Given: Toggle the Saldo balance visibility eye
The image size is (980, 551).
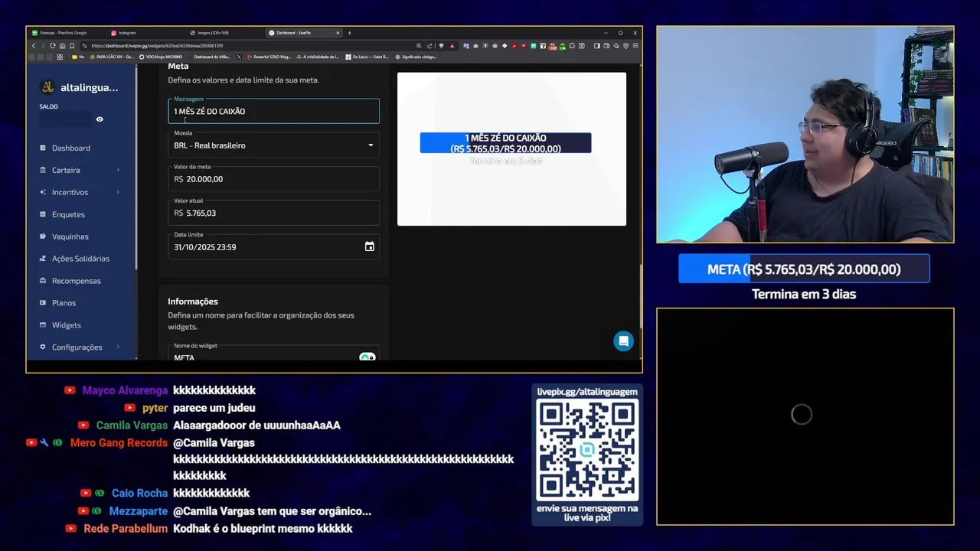Looking at the screenshot, I should pyautogui.click(x=100, y=119).
